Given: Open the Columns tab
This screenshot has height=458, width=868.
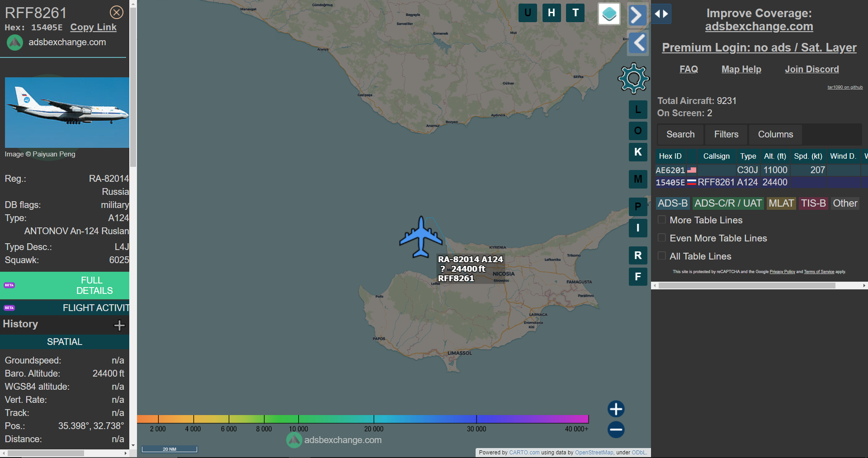Looking at the screenshot, I should tap(775, 134).
